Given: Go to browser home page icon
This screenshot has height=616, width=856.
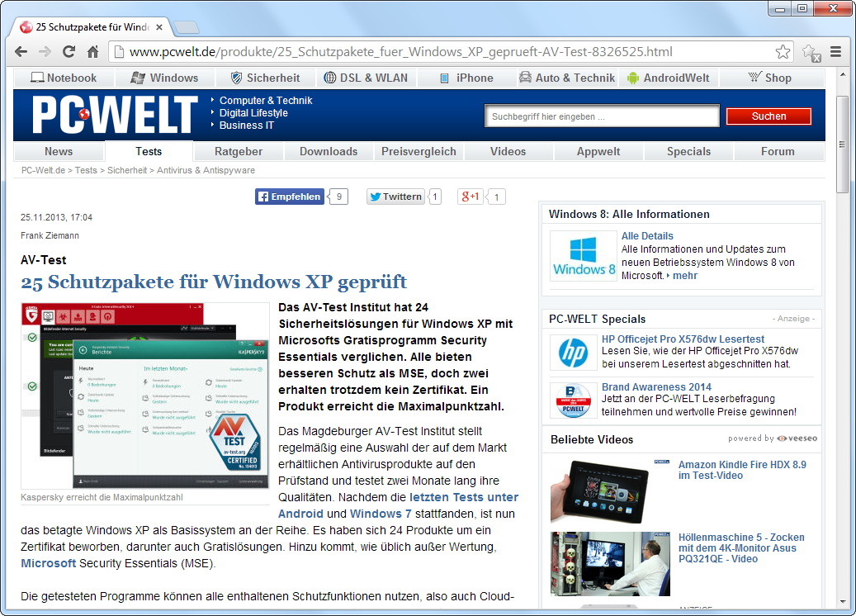Looking at the screenshot, I should coord(93,52).
